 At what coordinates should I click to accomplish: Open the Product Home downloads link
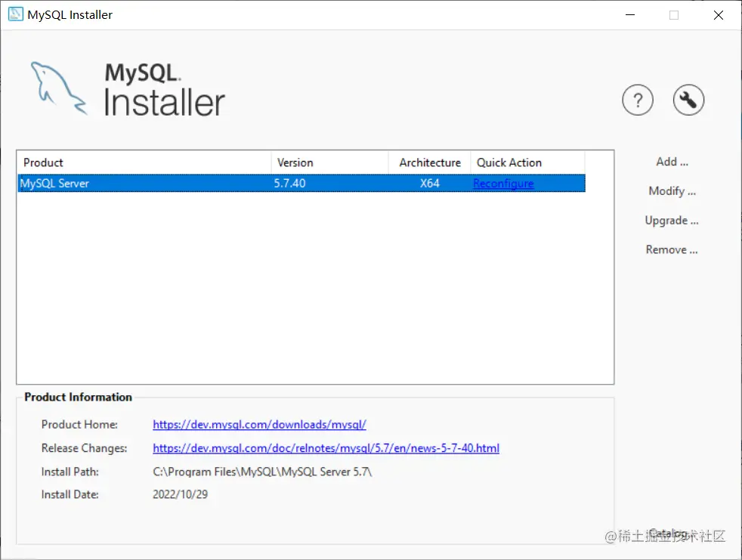259,425
